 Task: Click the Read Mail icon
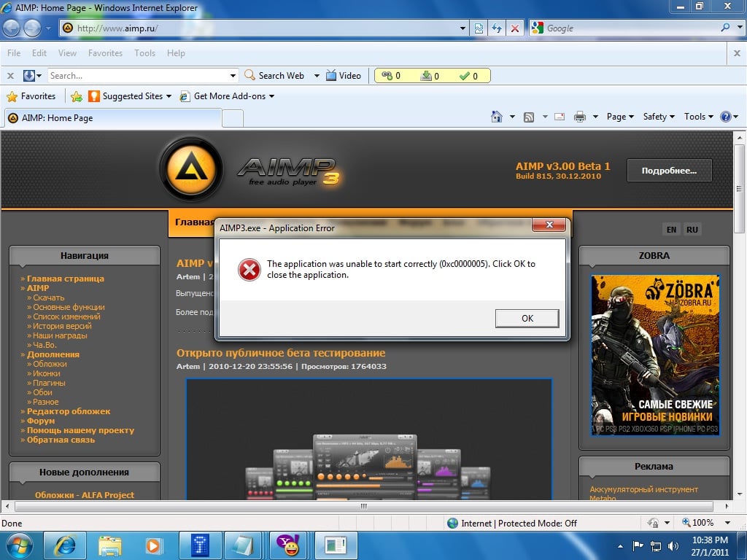click(560, 117)
